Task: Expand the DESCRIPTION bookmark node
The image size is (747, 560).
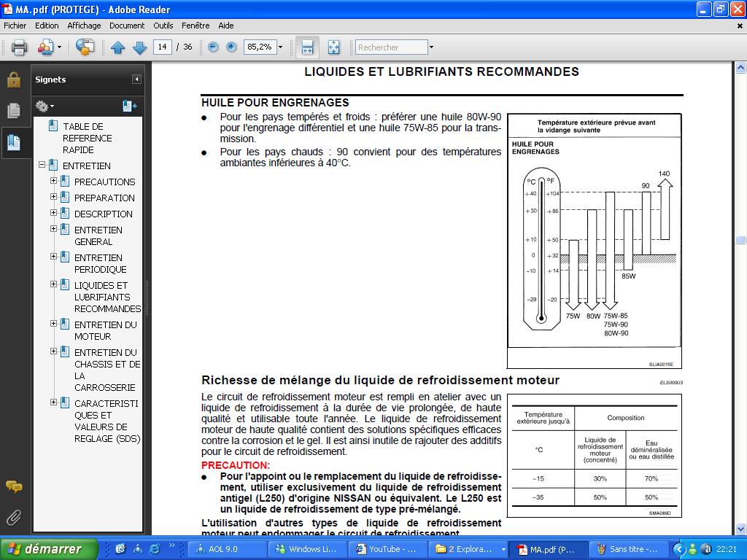Action: coord(53,213)
